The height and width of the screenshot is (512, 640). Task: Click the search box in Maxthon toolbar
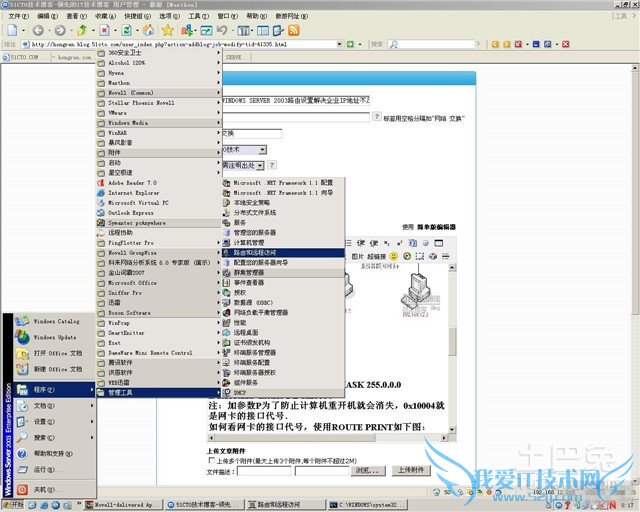click(x=435, y=44)
